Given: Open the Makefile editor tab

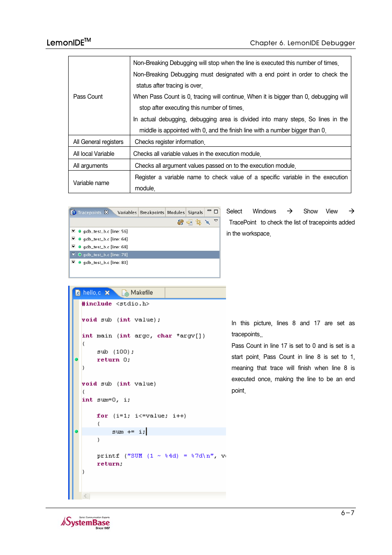Looking at the screenshot, I should point(142,293).
